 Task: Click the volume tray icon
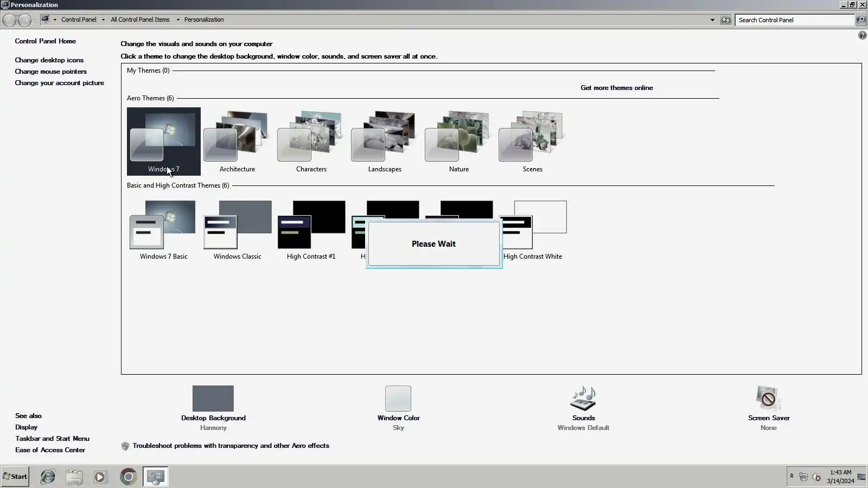pyautogui.click(x=816, y=477)
